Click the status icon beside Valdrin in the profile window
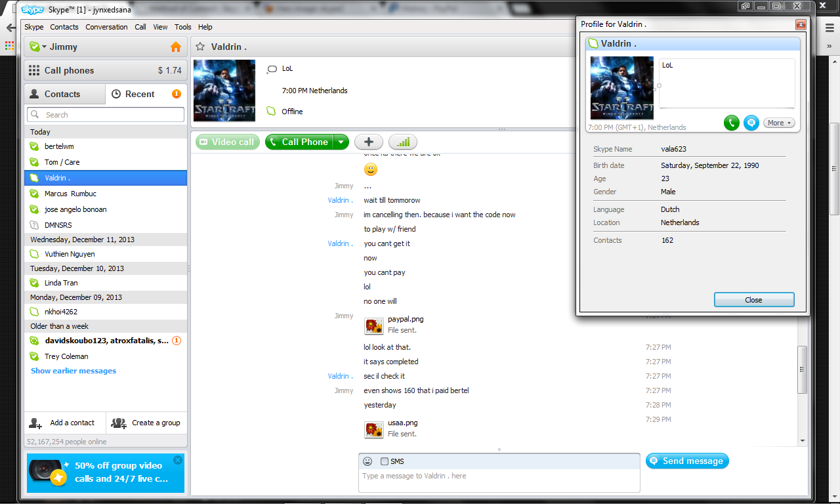This screenshot has height=504, width=840. [593, 44]
